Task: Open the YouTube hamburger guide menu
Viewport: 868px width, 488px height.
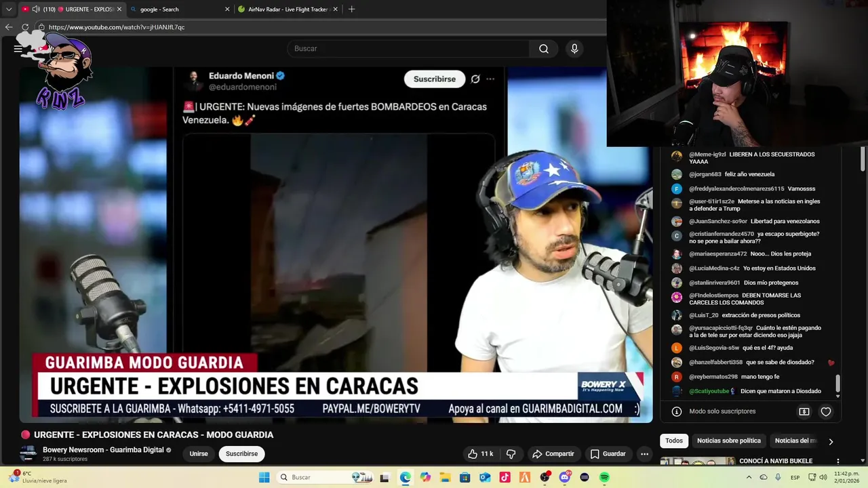Action: pos(18,49)
